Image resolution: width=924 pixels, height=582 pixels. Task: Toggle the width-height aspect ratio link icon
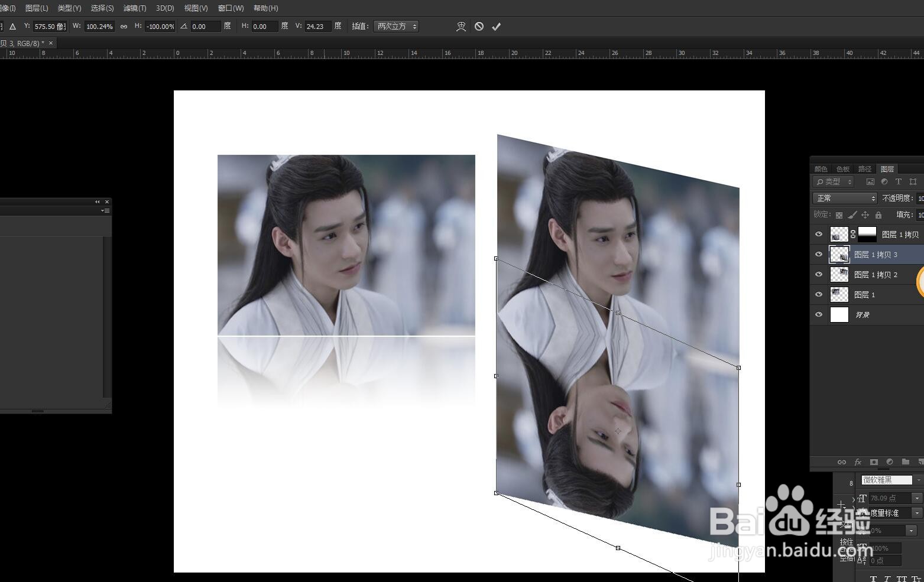(124, 27)
